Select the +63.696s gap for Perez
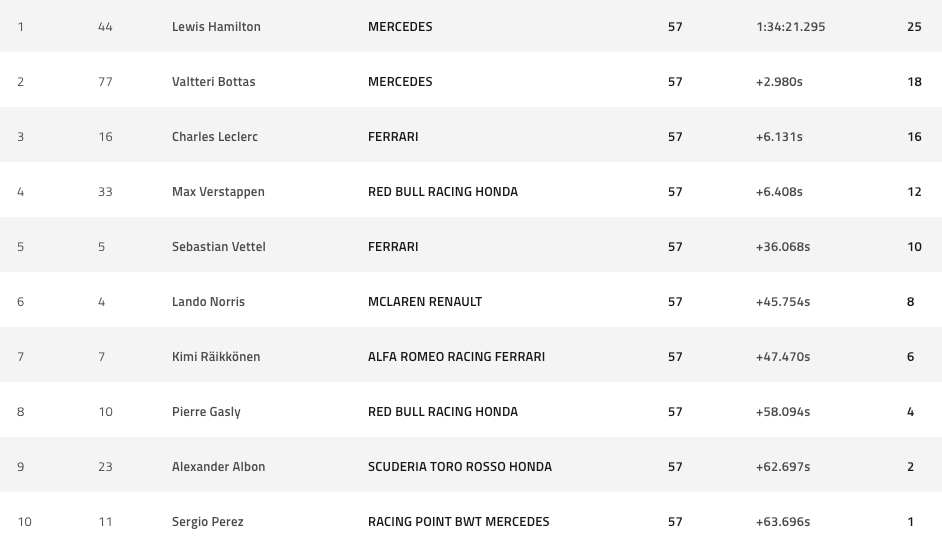The height and width of the screenshot is (547, 942). [783, 522]
